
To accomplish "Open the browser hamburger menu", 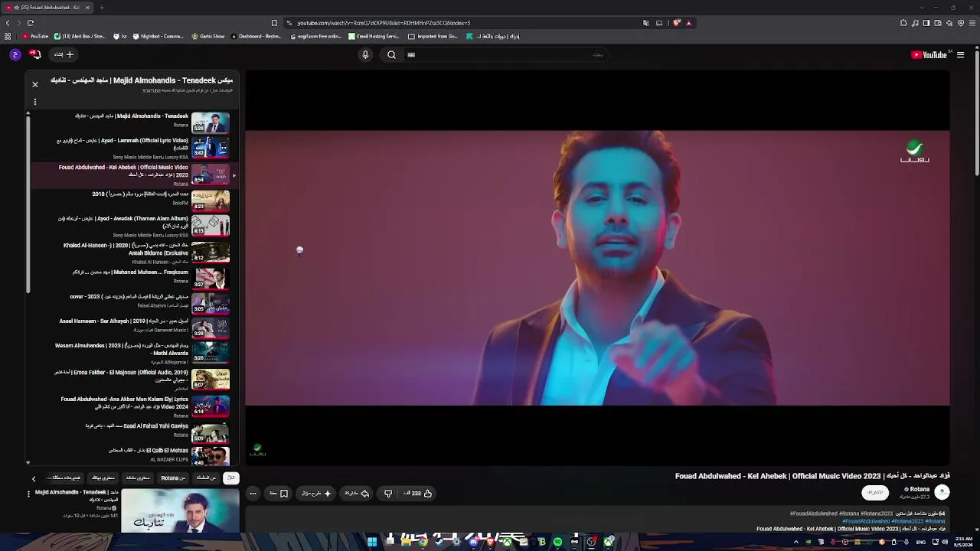I will click(971, 23).
